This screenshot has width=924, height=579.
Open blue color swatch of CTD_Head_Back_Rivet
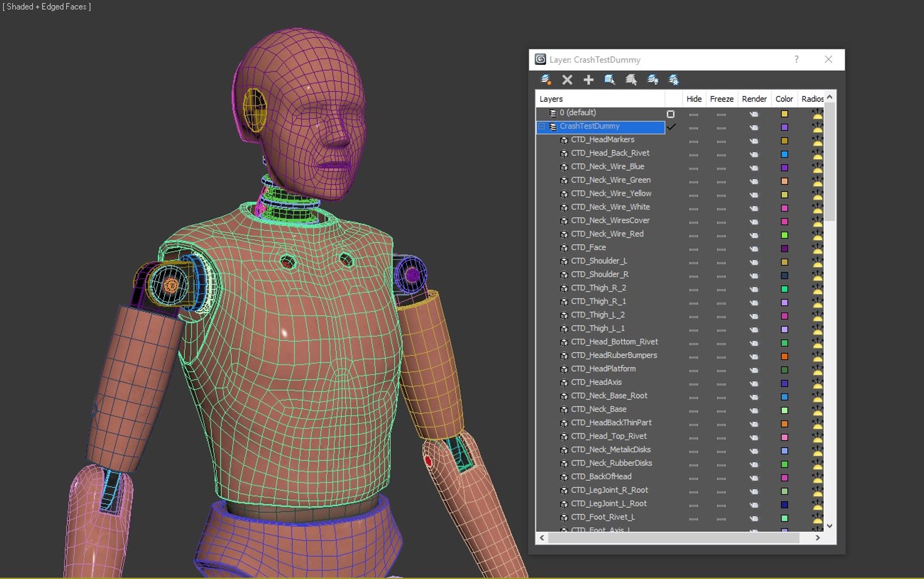point(785,154)
